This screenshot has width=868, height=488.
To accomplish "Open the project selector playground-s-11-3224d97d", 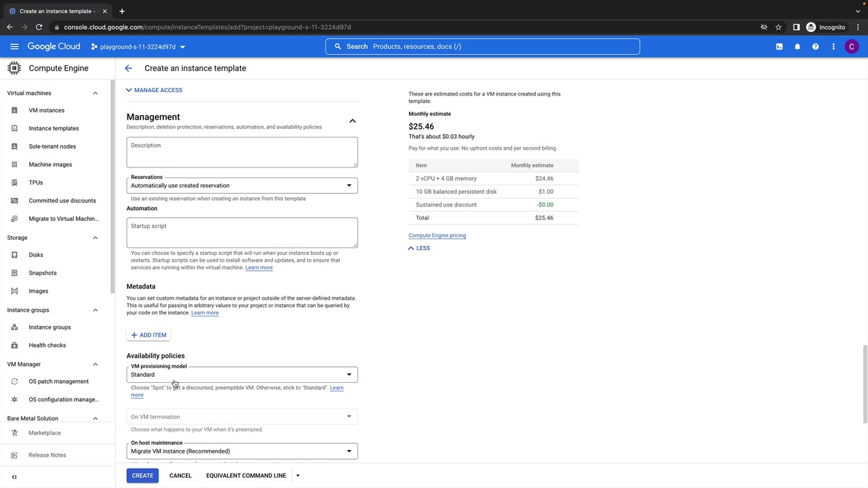I will pos(138,47).
